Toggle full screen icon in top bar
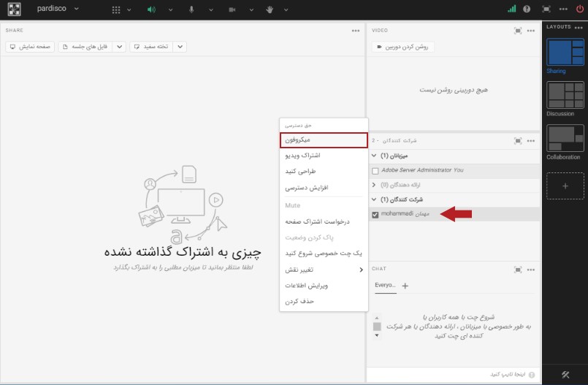This screenshot has width=588, height=385. [546, 9]
